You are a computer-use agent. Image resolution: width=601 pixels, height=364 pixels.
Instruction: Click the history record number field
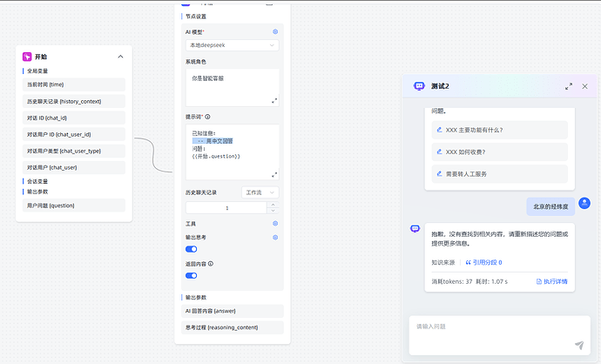226,207
